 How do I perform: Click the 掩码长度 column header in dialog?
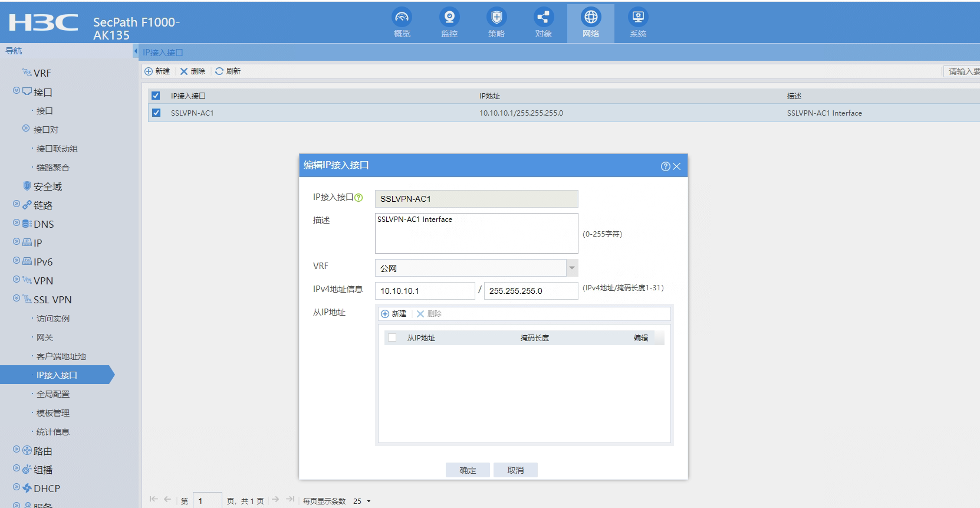coord(535,338)
